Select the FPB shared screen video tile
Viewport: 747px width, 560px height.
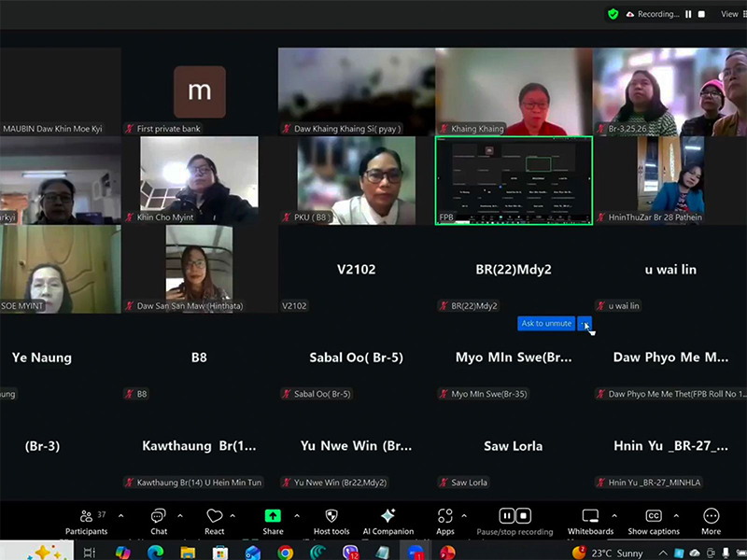tap(514, 180)
